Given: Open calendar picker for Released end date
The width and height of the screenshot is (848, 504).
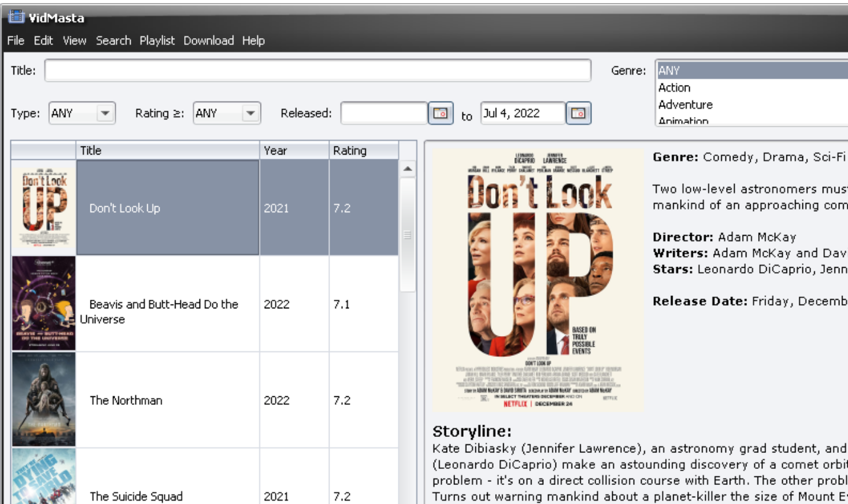Looking at the screenshot, I should point(578,113).
